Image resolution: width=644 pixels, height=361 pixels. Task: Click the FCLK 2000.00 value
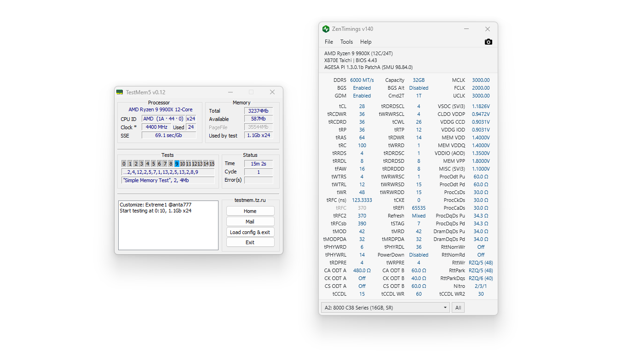[481, 88]
